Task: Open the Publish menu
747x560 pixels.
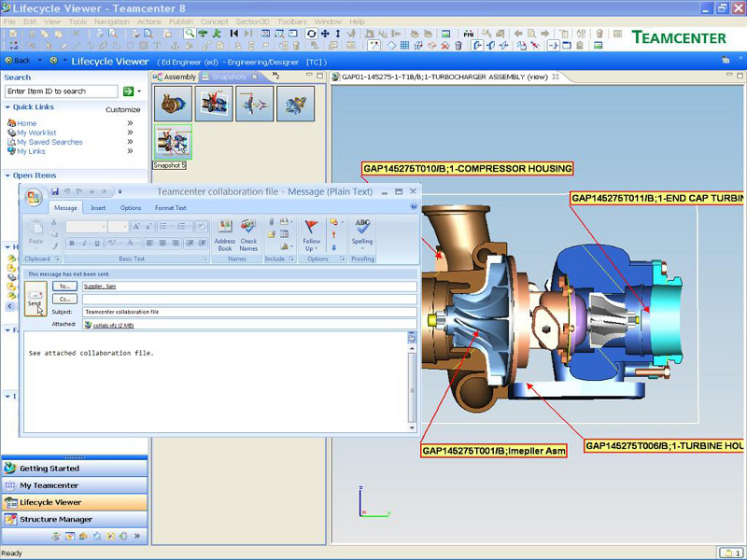Action: [x=181, y=21]
